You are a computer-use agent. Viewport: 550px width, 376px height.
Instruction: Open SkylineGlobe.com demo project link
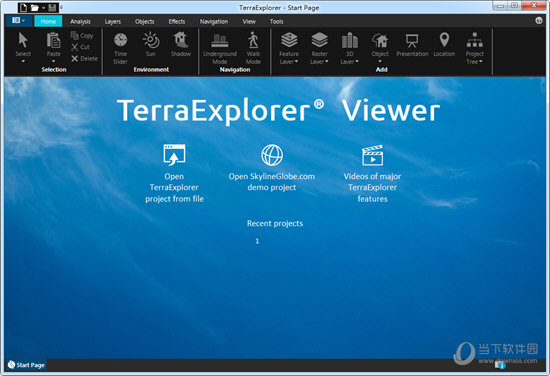point(272,182)
